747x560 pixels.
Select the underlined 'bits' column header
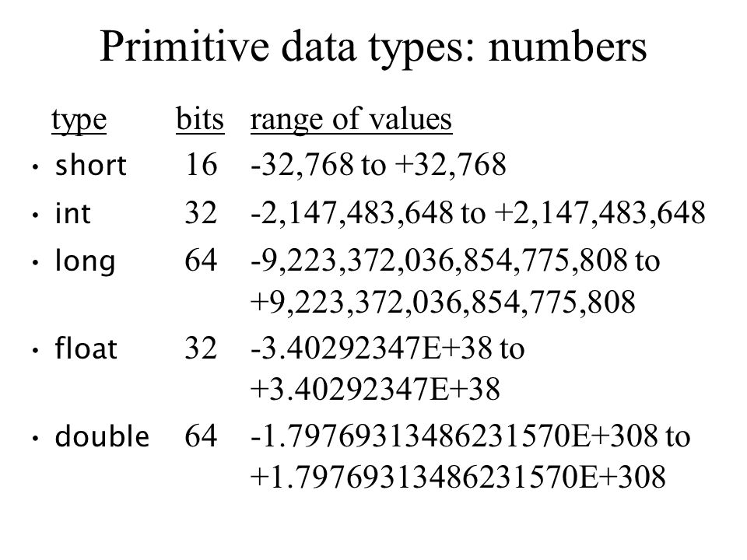click(200, 119)
